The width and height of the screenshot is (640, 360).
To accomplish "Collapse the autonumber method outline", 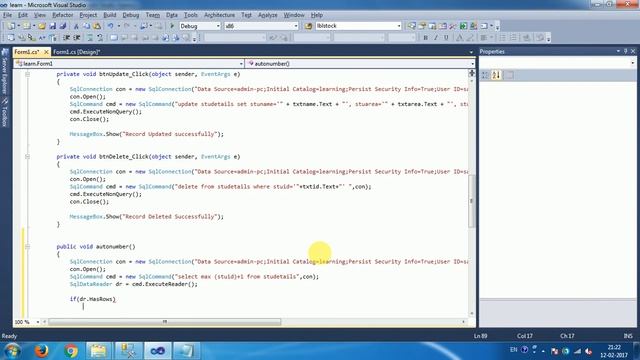I will 27,247.
